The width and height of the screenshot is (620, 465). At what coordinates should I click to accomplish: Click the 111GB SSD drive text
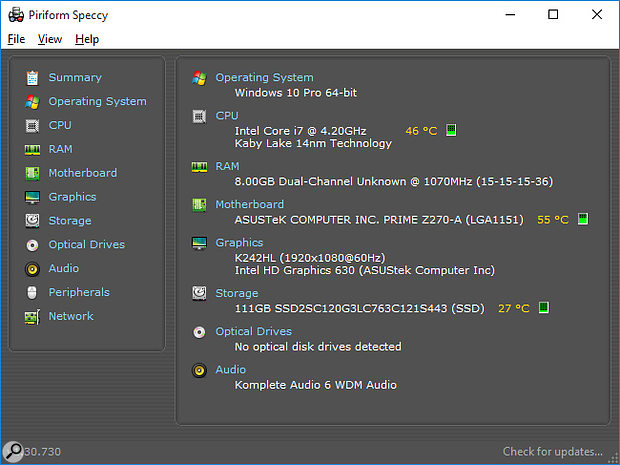pos(359,308)
